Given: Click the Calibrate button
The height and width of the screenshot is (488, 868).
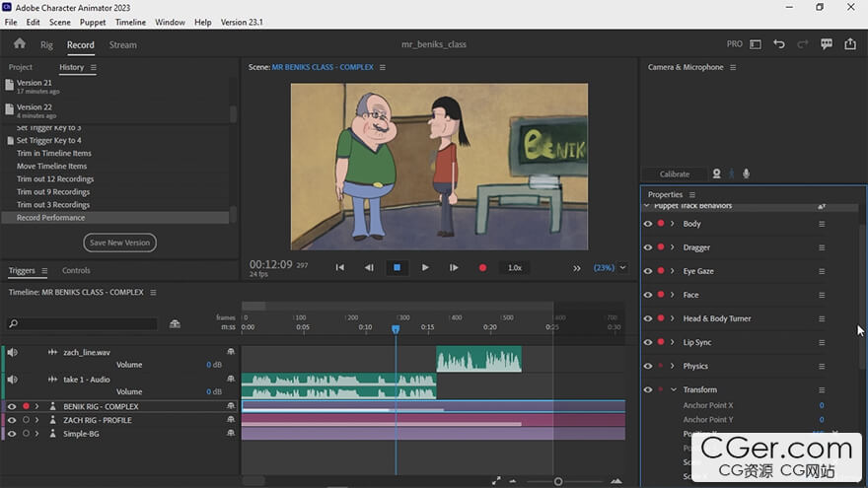Looking at the screenshot, I should (675, 174).
